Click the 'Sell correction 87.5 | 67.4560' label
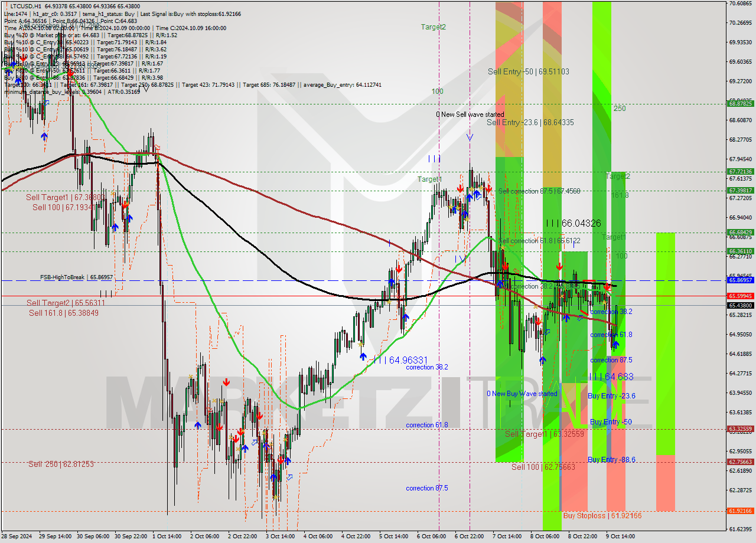This screenshot has height=543, width=756. click(539, 191)
